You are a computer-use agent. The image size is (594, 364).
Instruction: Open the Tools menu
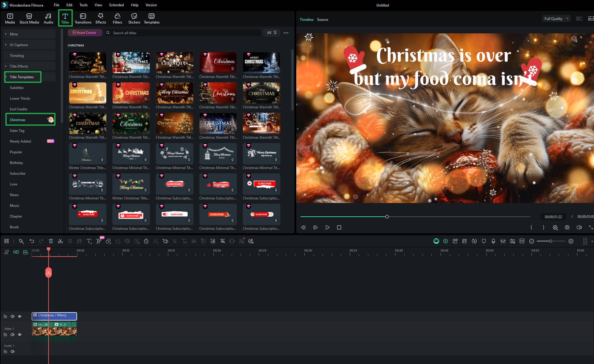[x=83, y=5]
